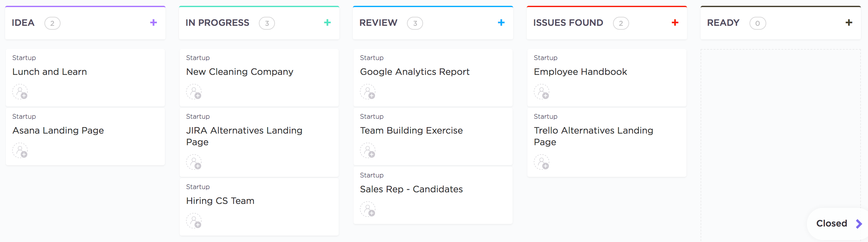Viewport: 868px width, 242px height.
Task: Assign a user to Employee Handbook
Action: 542,92
